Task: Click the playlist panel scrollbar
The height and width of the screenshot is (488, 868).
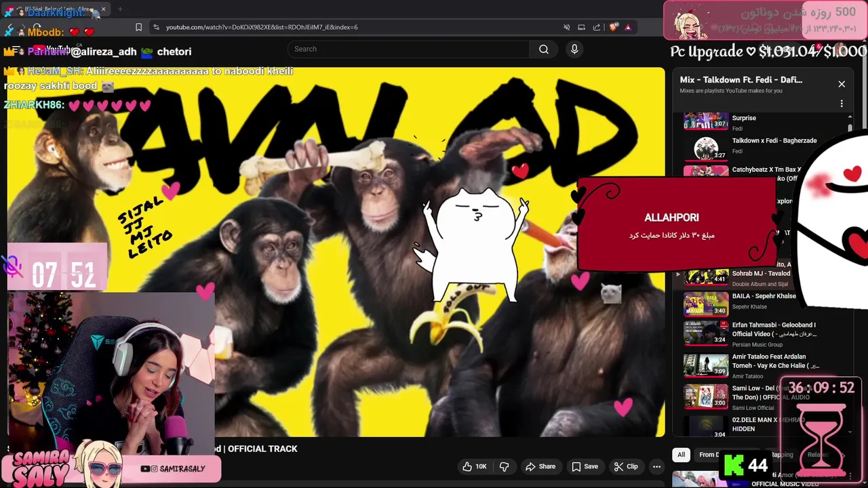Action: tap(850, 129)
